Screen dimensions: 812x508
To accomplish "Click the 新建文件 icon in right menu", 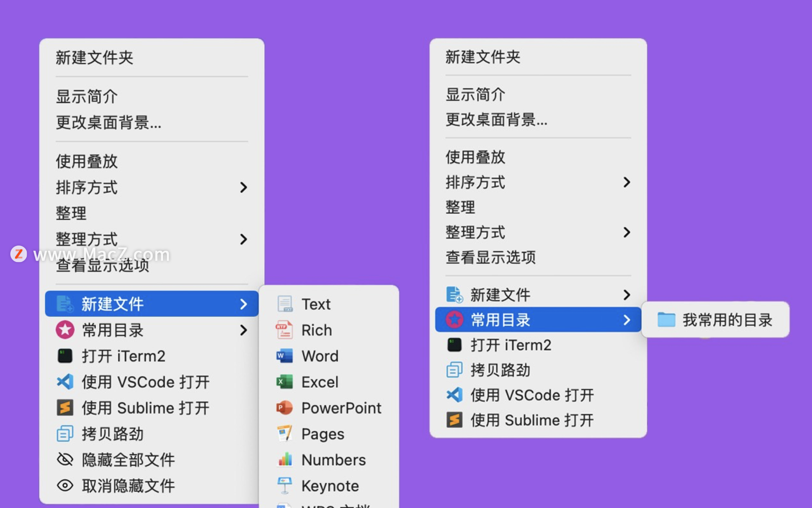I will (x=454, y=295).
